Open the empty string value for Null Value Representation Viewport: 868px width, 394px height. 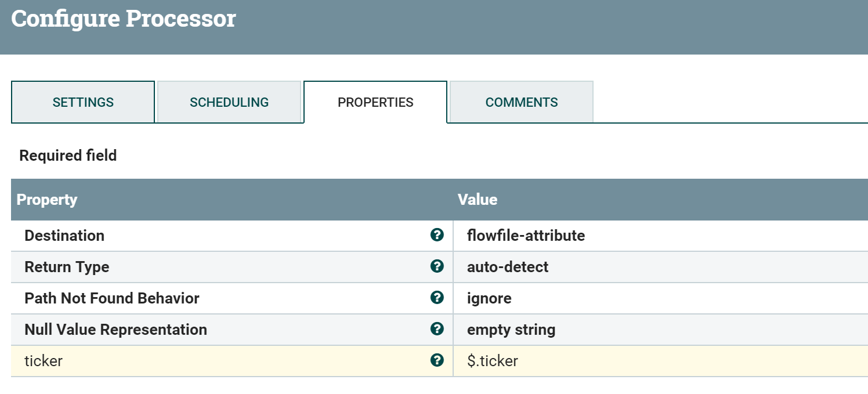point(511,329)
